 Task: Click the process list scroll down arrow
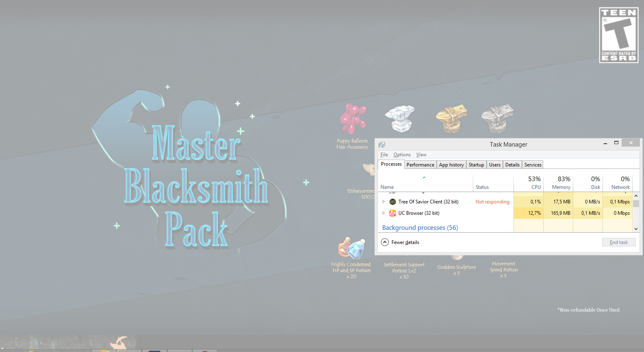[636, 229]
